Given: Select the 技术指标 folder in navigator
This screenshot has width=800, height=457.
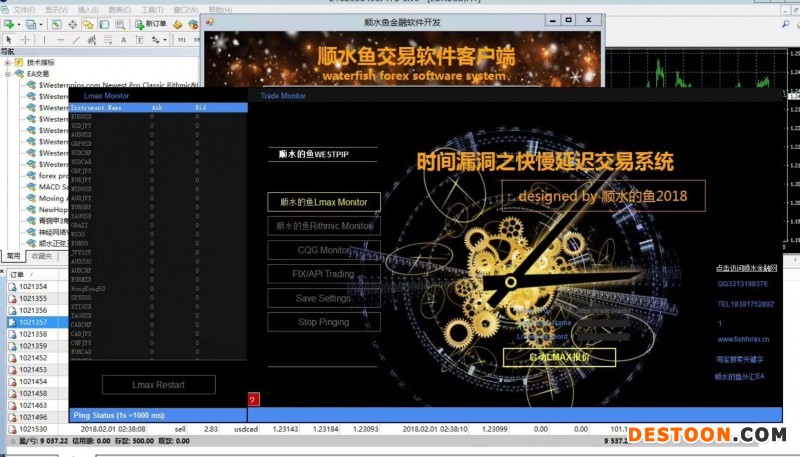Looking at the screenshot, I should click(x=41, y=62).
